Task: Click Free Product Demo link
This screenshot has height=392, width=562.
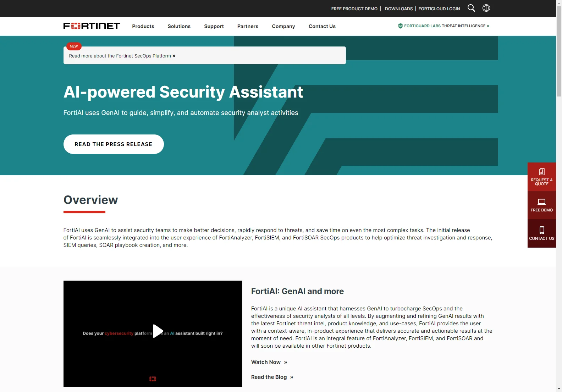Action: pos(354,9)
